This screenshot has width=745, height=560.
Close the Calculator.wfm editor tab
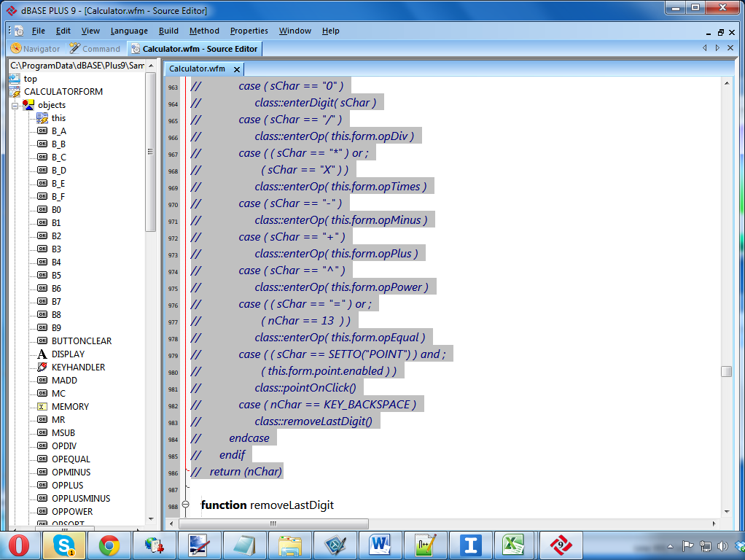[237, 69]
